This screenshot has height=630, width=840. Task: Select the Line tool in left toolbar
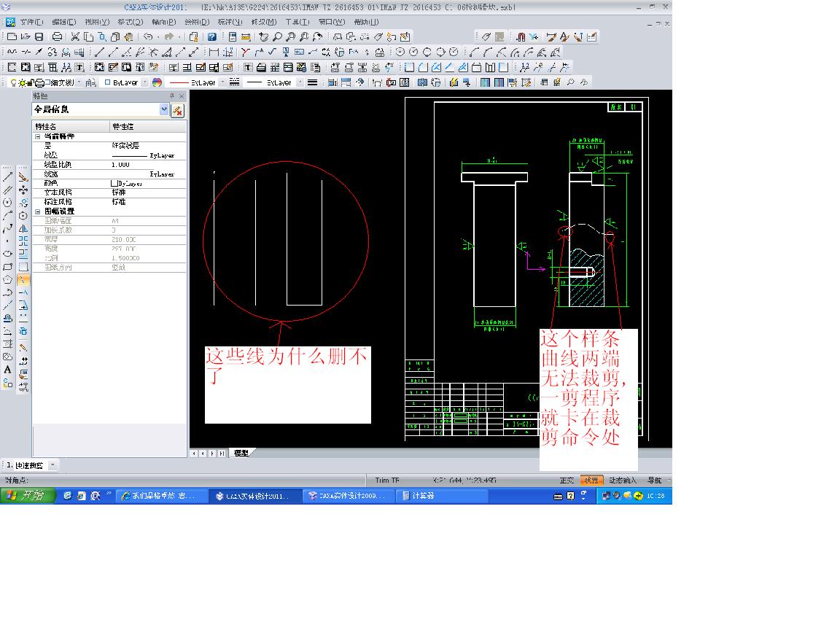(x=7, y=176)
